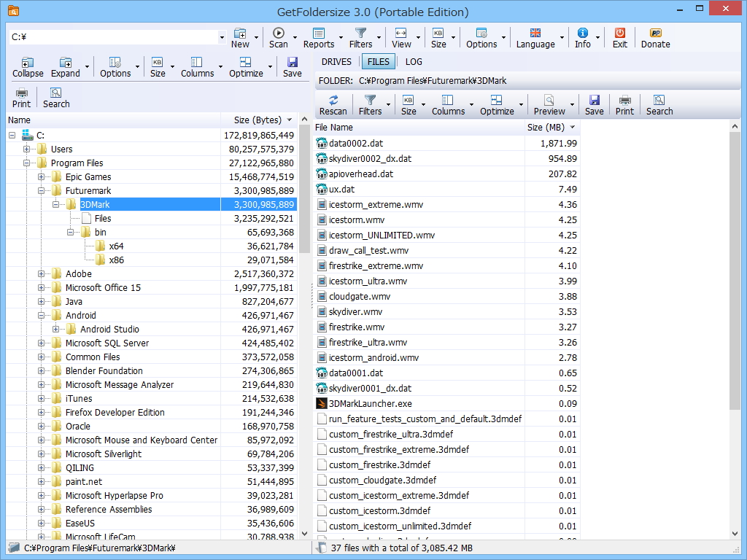Open the dropdown arrow next to Reports
The image size is (747, 560).
click(341, 38)
